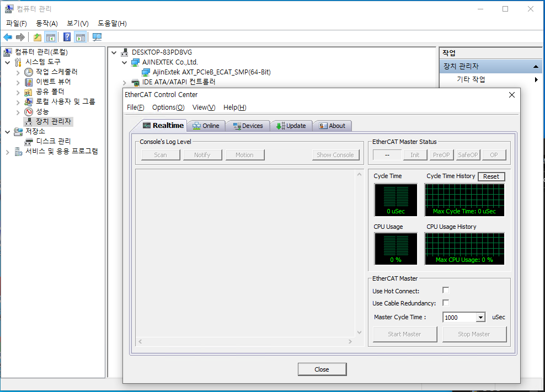The width and height of the screenshot is (545, 392).
Task: Expand the Shared Folders tree node
Action: pyautogui.click(x=18, y=93)
